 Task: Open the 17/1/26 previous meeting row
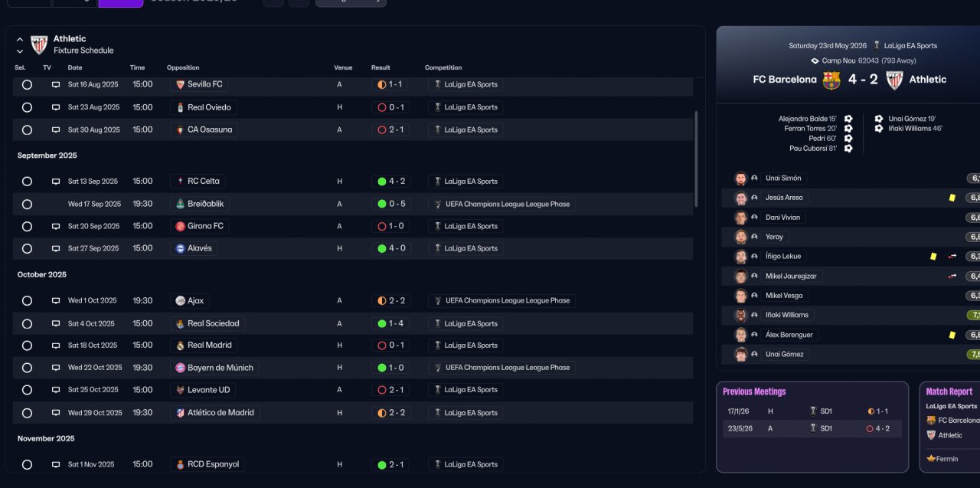812,411
